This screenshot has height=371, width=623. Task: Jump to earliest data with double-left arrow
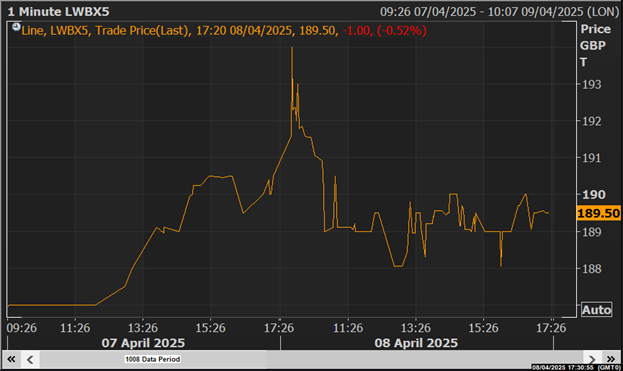[x=11, y=359]
